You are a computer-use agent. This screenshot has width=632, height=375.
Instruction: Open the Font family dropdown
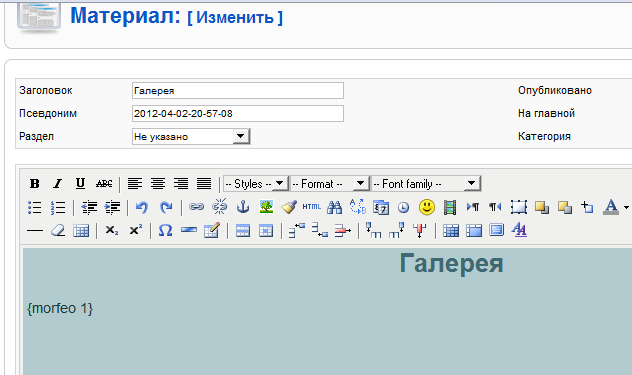click(426, 184)
